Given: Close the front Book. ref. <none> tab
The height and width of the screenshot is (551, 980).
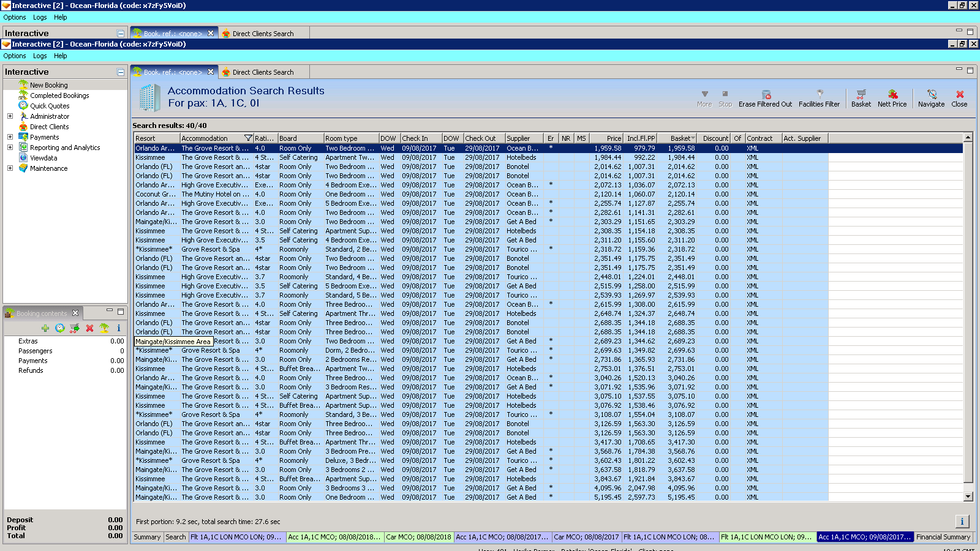Looking at the screenshot, I should coord(211,72).
